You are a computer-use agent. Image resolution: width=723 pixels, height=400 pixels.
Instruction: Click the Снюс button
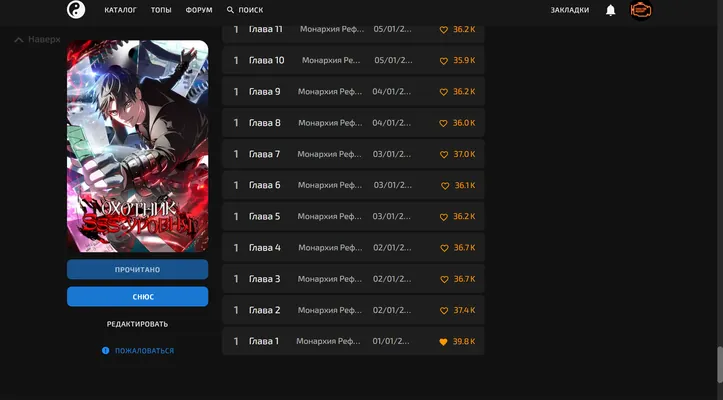(137, 297)
